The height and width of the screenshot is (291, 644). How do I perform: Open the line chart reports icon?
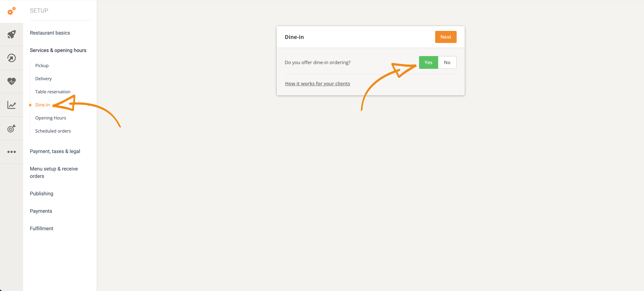[x=11, y=105]
